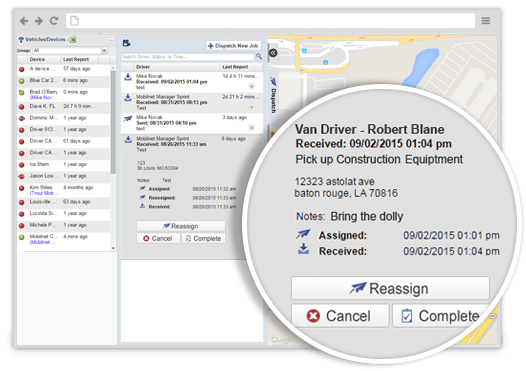This screenshot has width=526, height=371.
Task: Click the upper blue marker on the map road
Action: [304, 51]
